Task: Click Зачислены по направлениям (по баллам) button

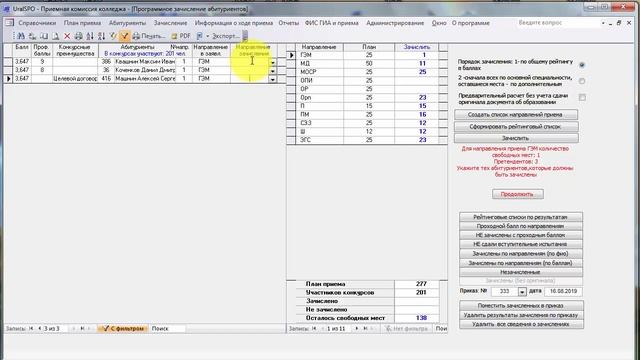Action: (x=521, y=263)
